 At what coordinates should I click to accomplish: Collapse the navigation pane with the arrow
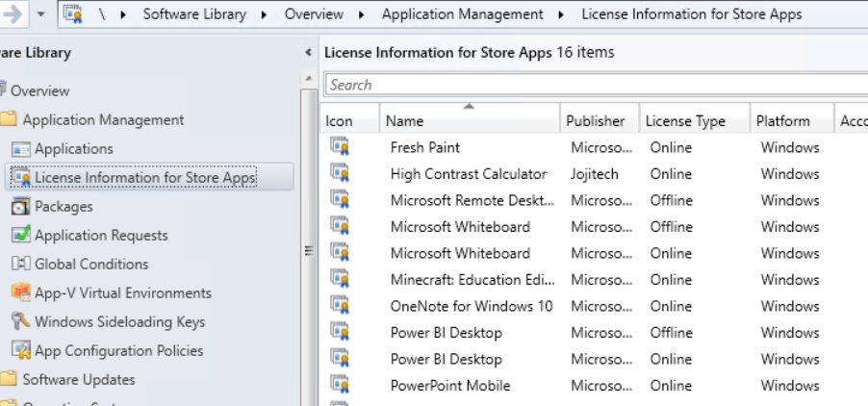pyautogui.click(x=308, y=52)
